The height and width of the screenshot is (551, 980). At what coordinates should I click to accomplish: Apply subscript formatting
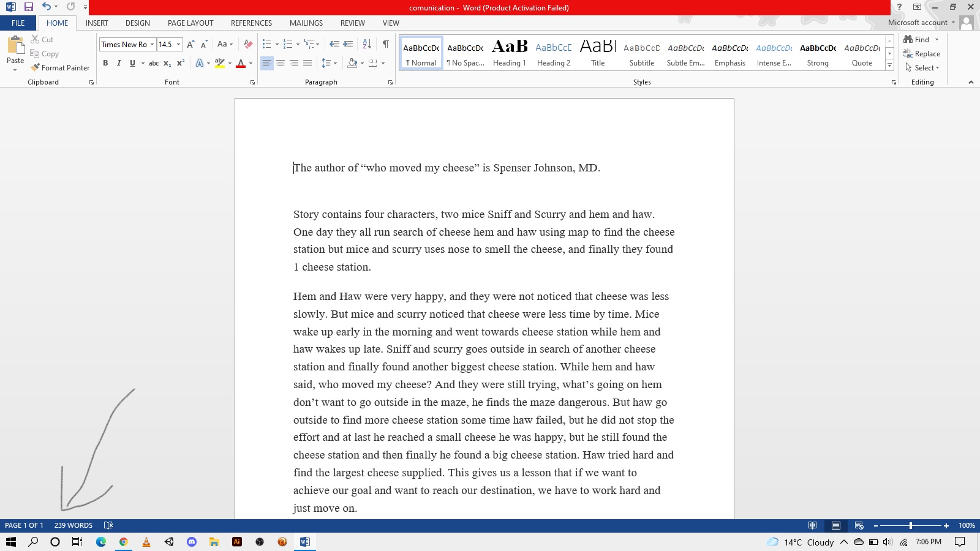pyautogui.click(x=167, y=63)
